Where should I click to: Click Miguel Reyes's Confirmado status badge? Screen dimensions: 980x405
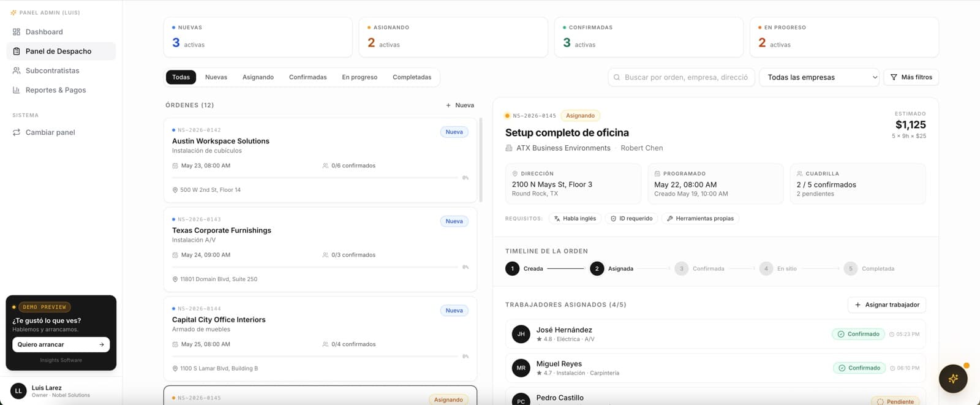(859, 368)
